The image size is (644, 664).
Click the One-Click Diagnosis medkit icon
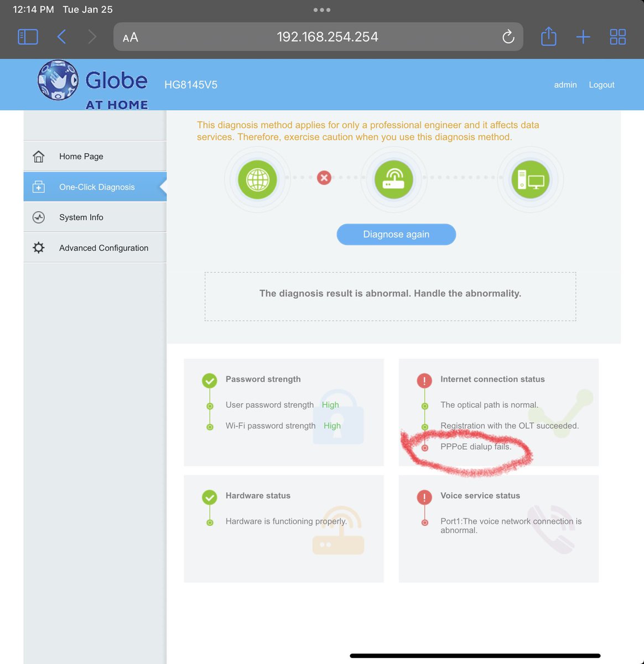[x=39, y=187]
